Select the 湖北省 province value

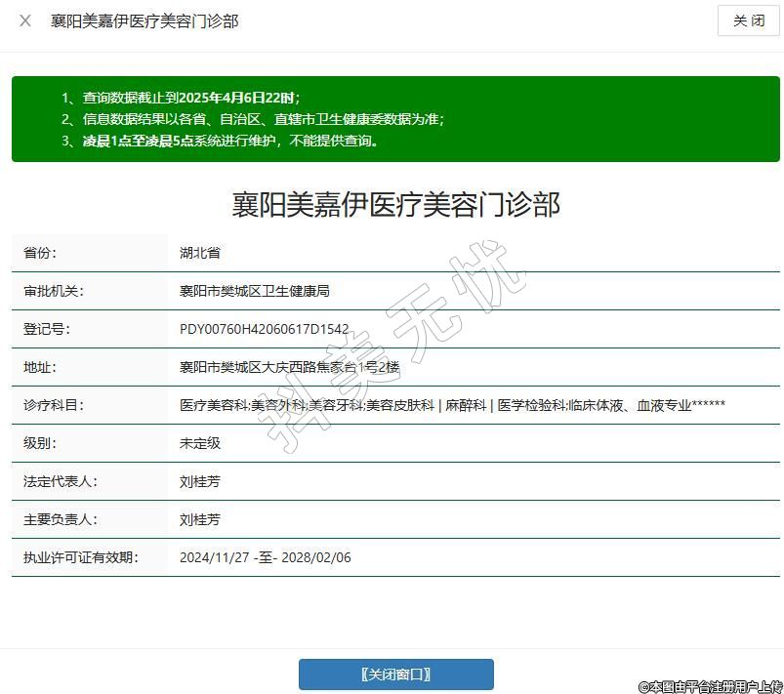[200, 253]
